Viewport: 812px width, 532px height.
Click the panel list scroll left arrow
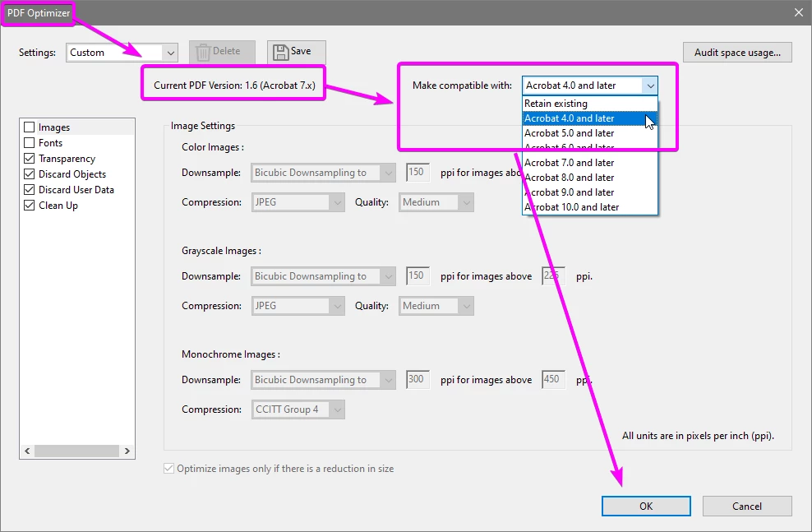click(x=27, y=451)
